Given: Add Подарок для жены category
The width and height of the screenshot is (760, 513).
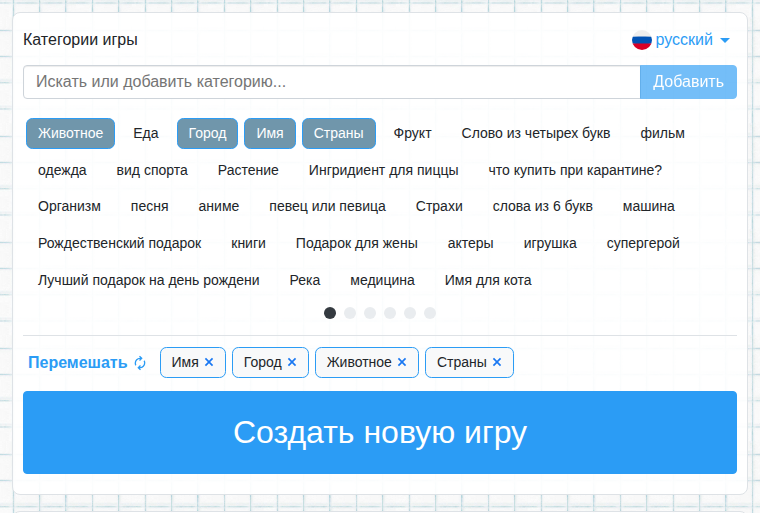Looking at the screenshot, I should click(357, 243).
